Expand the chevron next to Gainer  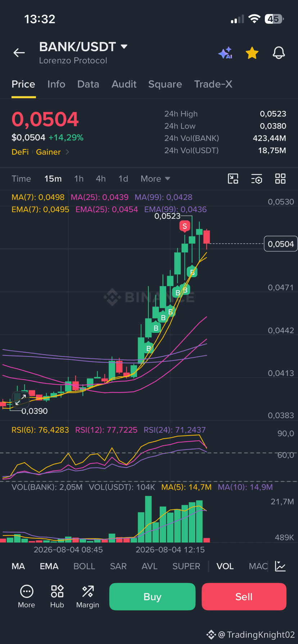[x=67, y=152]
